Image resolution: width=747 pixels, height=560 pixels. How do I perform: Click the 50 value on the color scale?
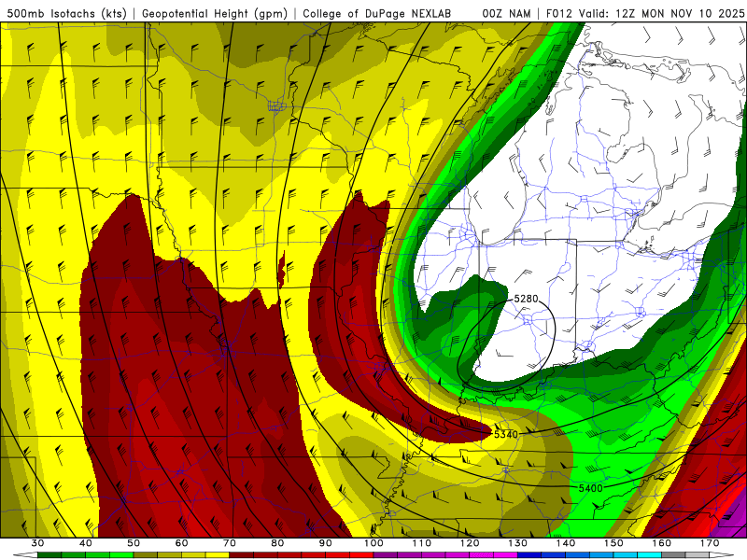tap(134, 543)
